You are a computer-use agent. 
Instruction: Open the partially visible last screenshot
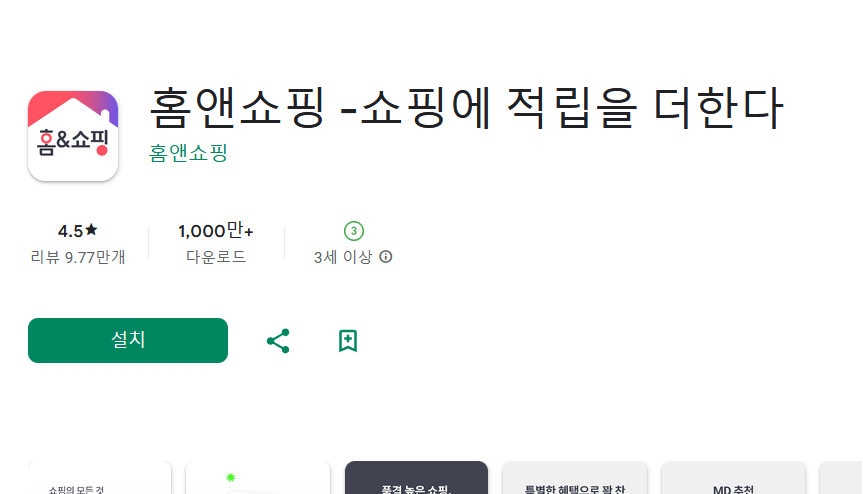coord(841,477)
